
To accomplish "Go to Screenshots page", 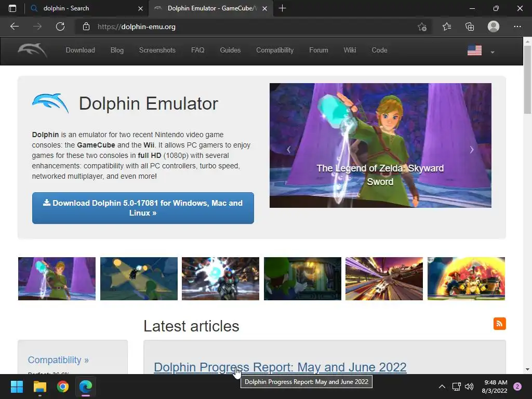I will click(x=157, y=50).
